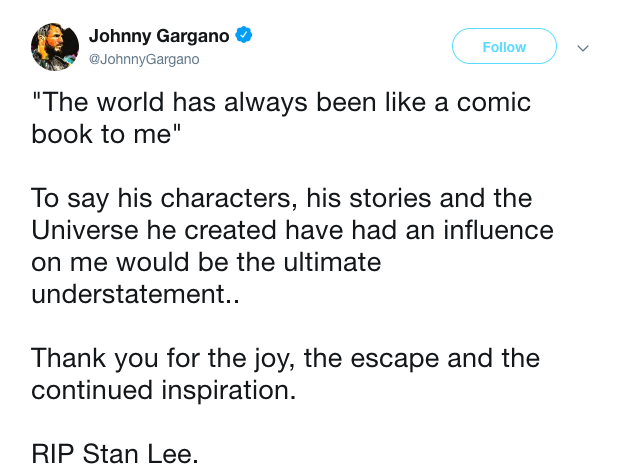
Task: Click the name "Stan Lee" in the tweet
Action: tap(145, 454)
